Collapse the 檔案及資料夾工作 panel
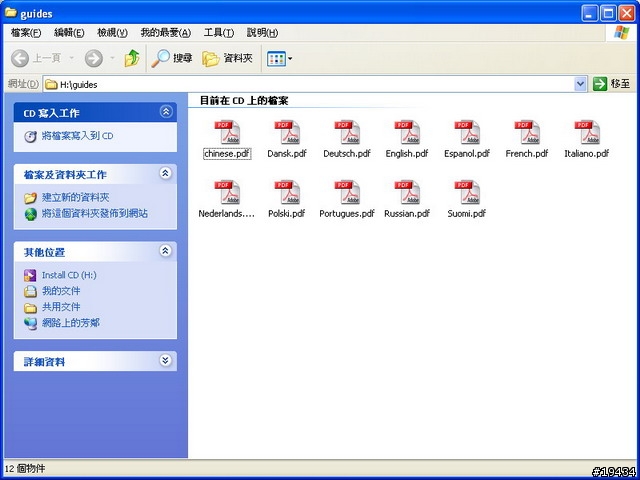The width and height of the screenshot is (640, 480). (165, 173)
